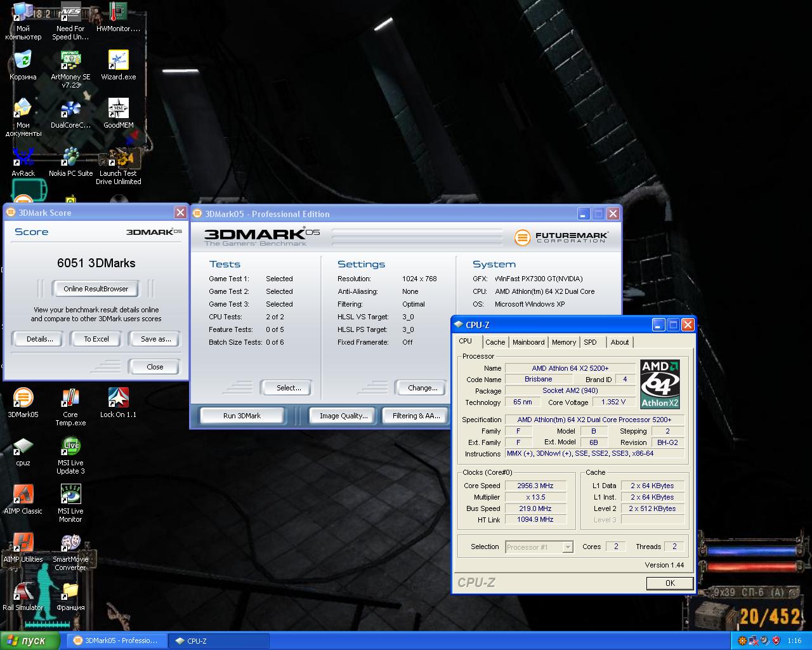The height and width of the screenshot is (650, 812).
Task: Click the Futuremark Corporation logo
Action: [x=561, y=237]
